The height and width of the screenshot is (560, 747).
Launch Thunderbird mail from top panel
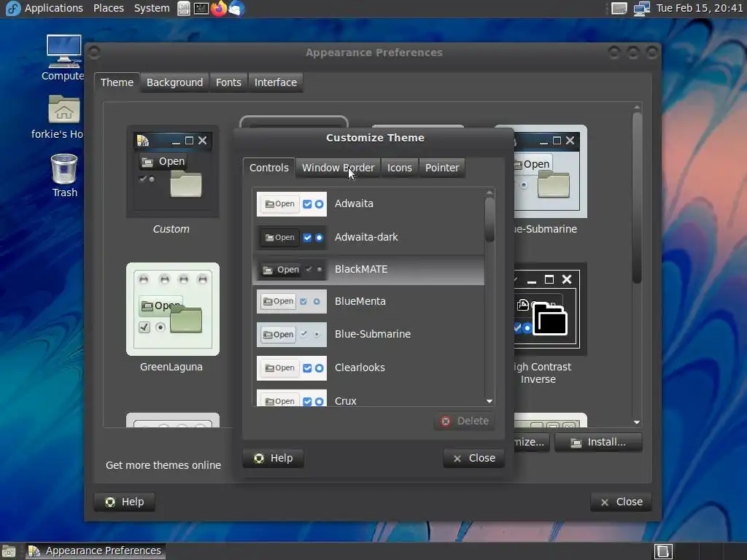tap(236, 8)
